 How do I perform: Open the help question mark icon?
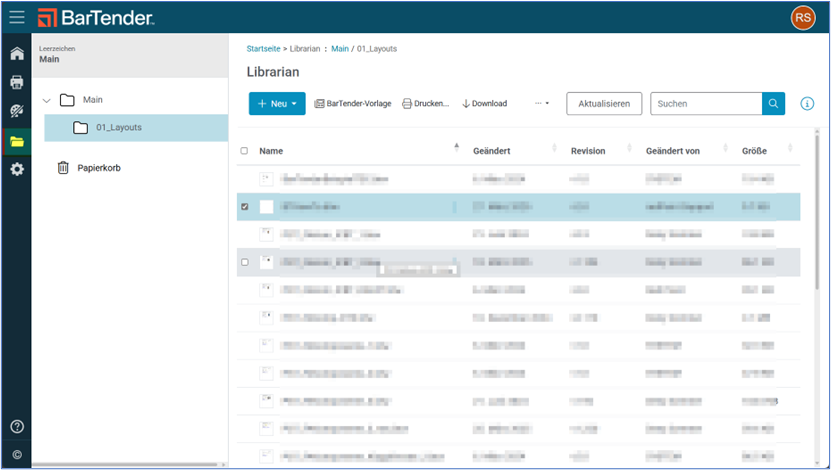[17, 427]
